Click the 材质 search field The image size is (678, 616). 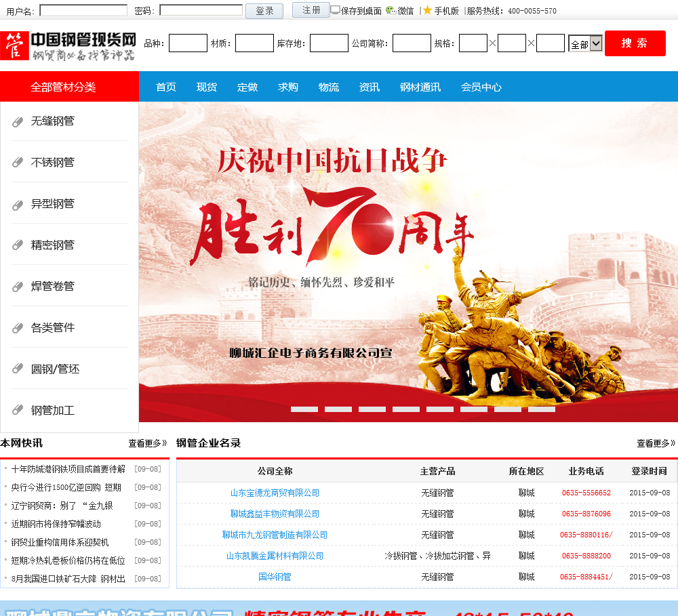pyautogui.click(x=254, y=43)
